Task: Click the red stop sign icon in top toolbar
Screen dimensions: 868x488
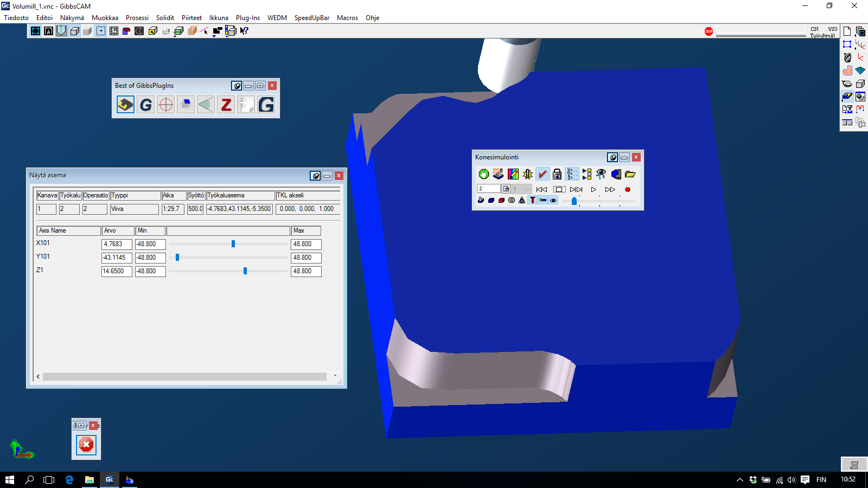Action: pos(709,31)
